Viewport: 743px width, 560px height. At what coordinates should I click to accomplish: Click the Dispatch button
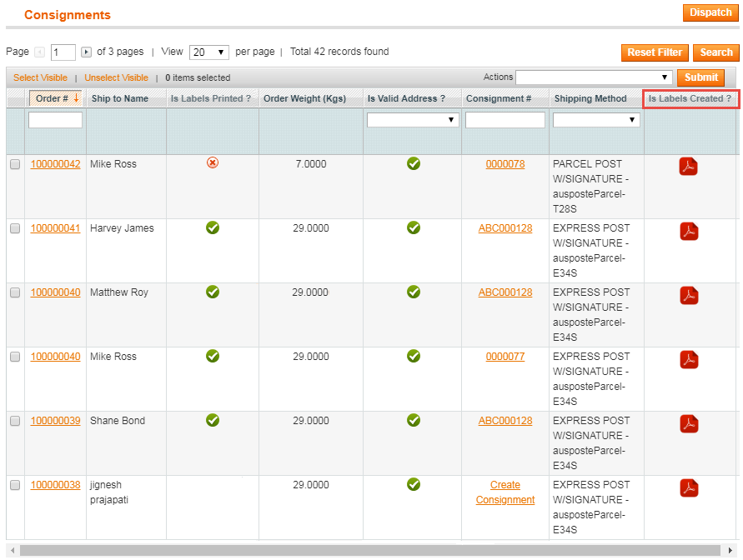[x=710, y=12]
